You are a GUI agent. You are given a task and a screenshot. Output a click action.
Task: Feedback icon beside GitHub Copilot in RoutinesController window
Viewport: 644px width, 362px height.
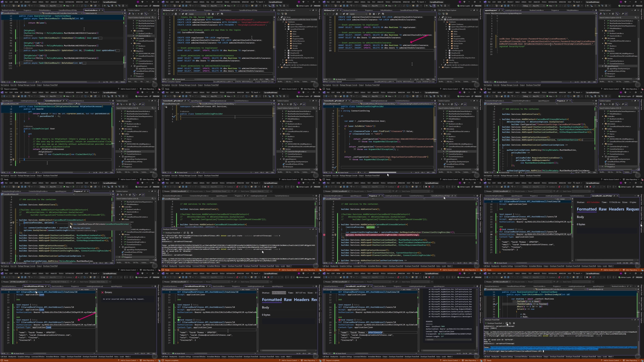(634, 277)
